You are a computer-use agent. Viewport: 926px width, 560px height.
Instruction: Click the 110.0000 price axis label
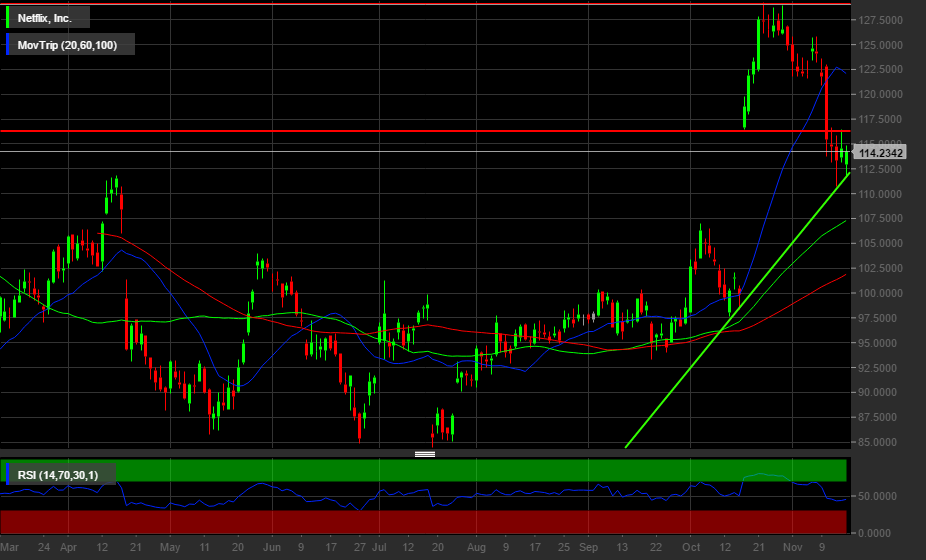click(x=881, y=194)
